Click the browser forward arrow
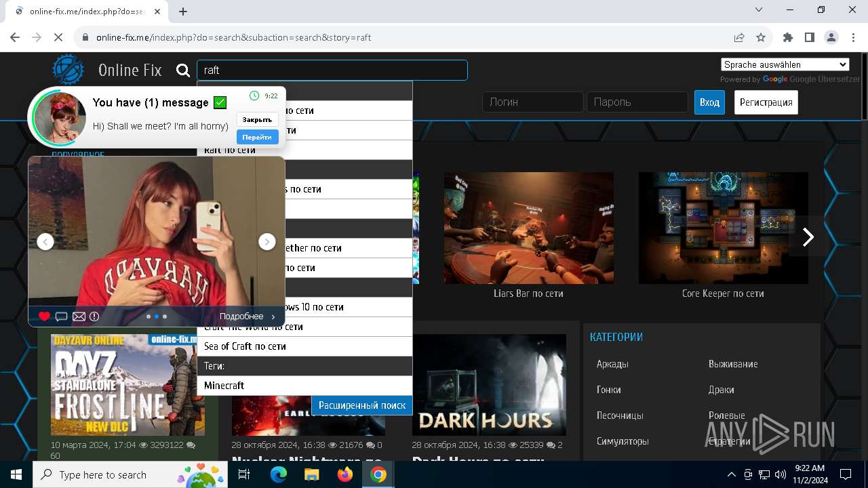This screenshot has width=868, height=488. click(37, 37)
